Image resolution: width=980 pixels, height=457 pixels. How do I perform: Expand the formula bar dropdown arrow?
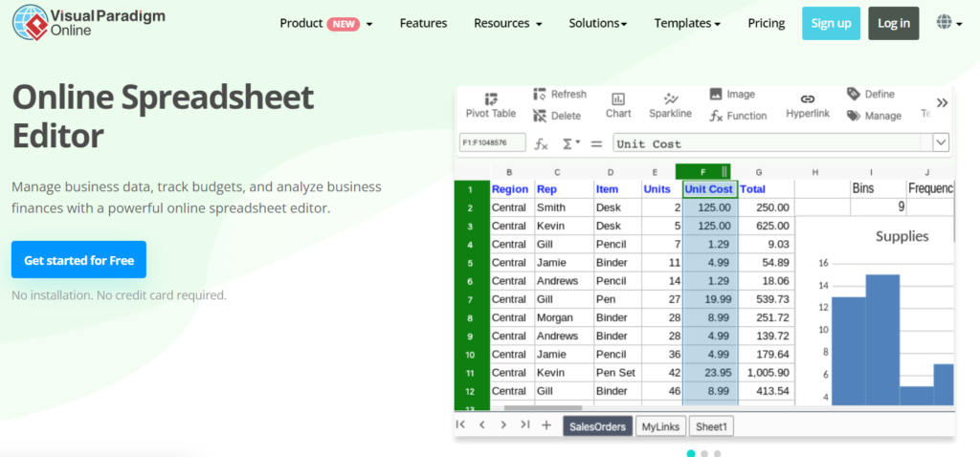click(940, 142)
